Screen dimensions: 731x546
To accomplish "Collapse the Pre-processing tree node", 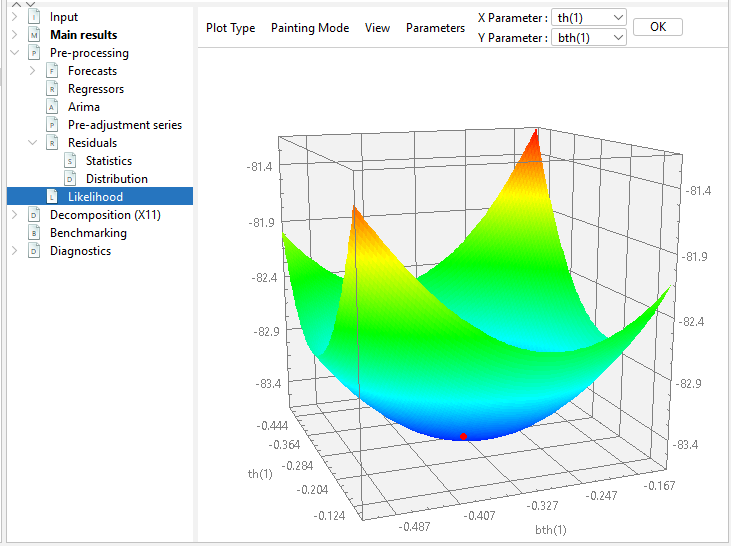I will (14, 53).
